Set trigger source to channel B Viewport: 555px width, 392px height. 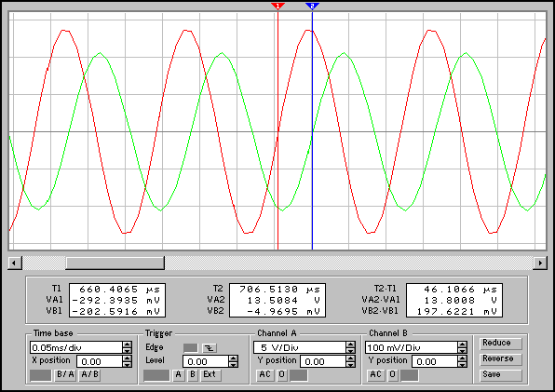193,374
